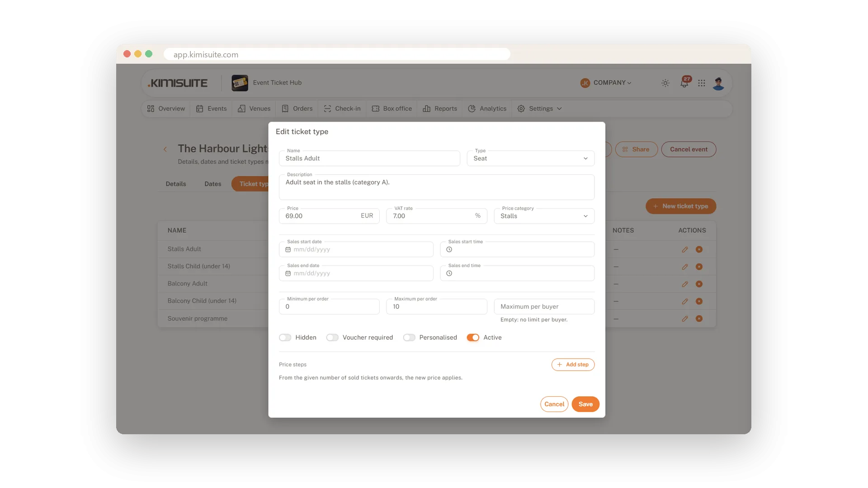Viewport: 868px width, 488px height.
Task: Open the Sales end date calendar icon
Action: click(288, 273)
